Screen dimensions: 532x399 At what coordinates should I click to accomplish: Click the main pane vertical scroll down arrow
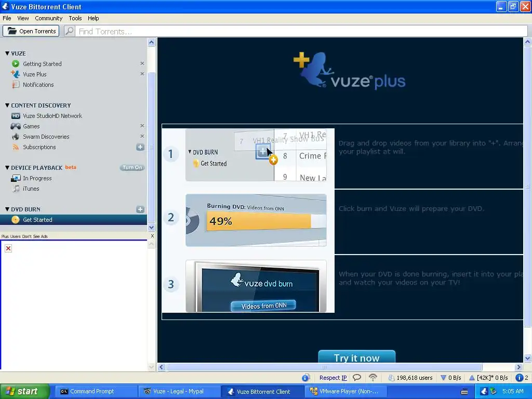pos(527,358)
